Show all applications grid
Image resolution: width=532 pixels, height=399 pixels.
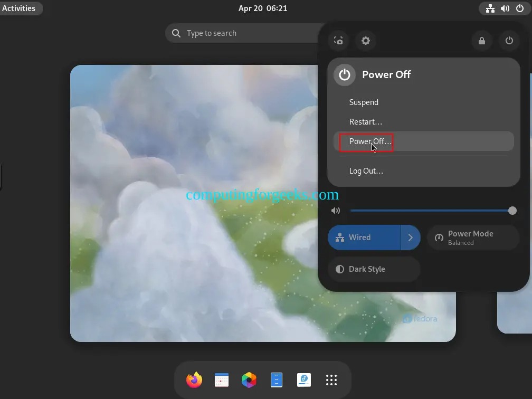click(331, 380)
